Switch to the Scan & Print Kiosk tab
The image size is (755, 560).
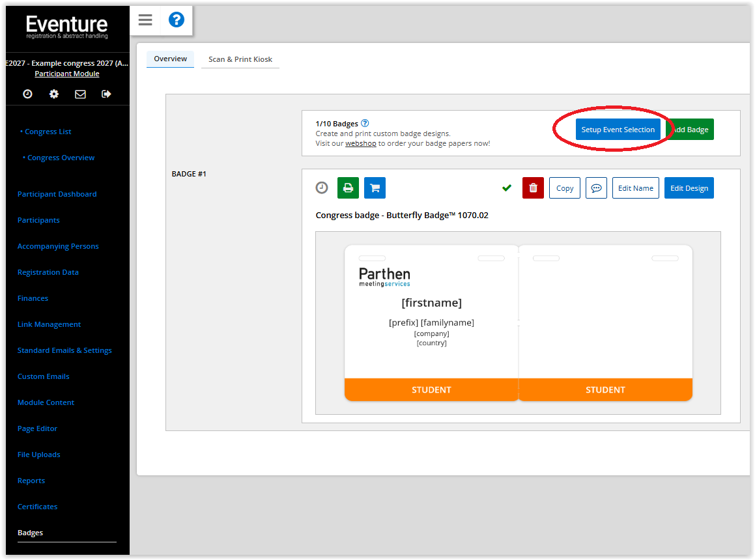[x=240, y=59]
